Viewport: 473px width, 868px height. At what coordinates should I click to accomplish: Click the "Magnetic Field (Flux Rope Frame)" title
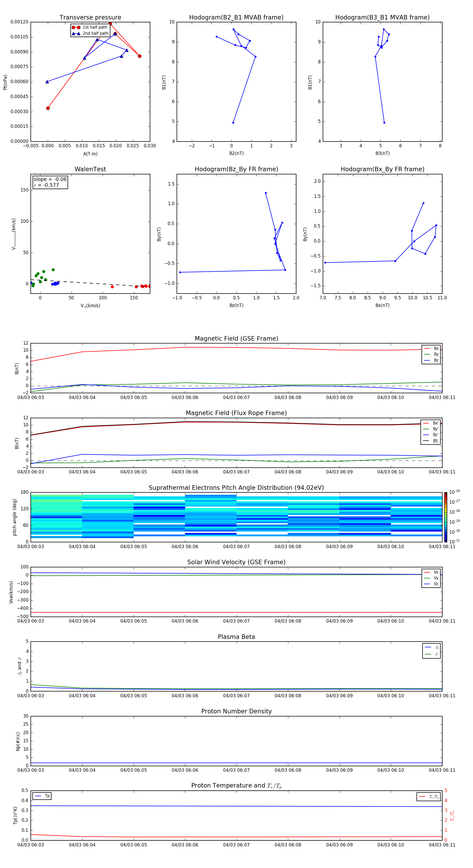[x=236, y=413]
